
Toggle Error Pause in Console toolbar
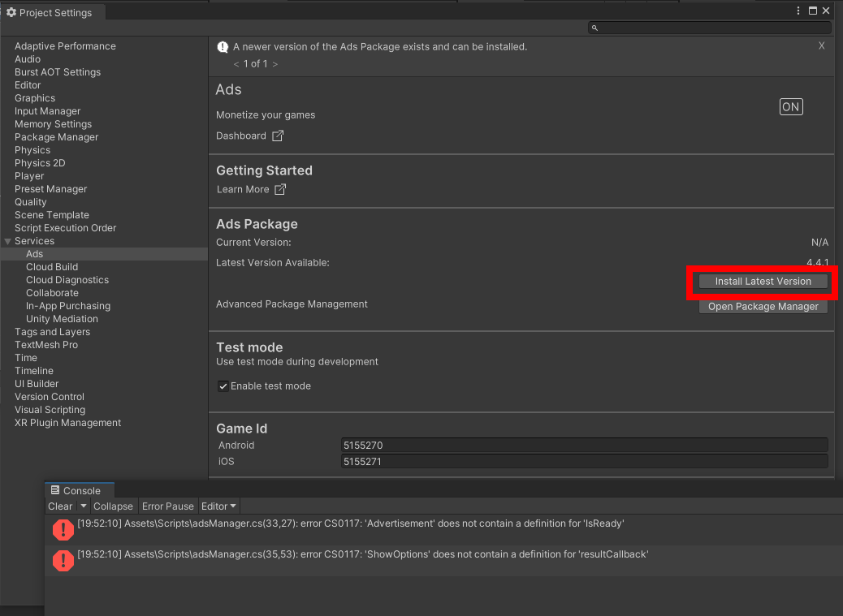[168, 506]
